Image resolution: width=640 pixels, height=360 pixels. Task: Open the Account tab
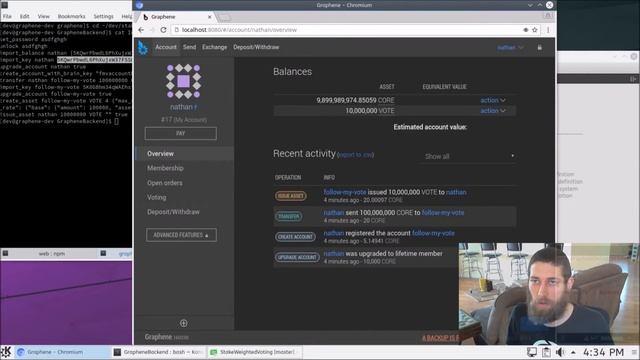166,47
